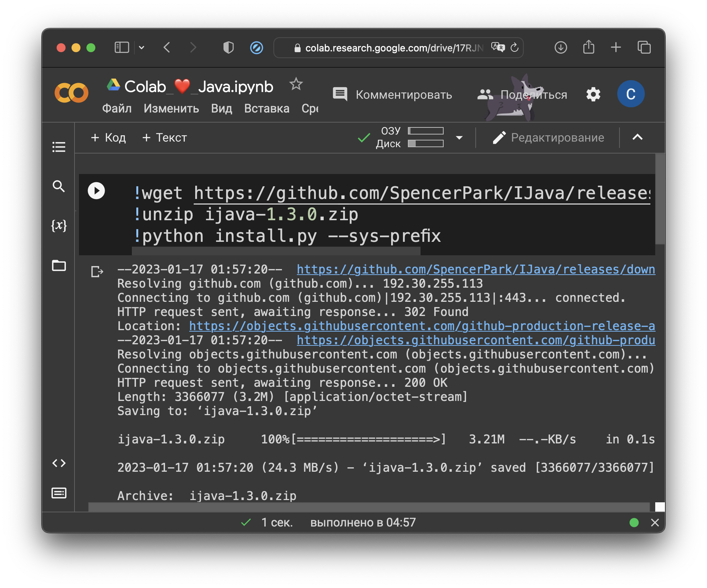Close the bottom status bar
The width and height of the screenshot is (707, 588).
pos(655,522)
